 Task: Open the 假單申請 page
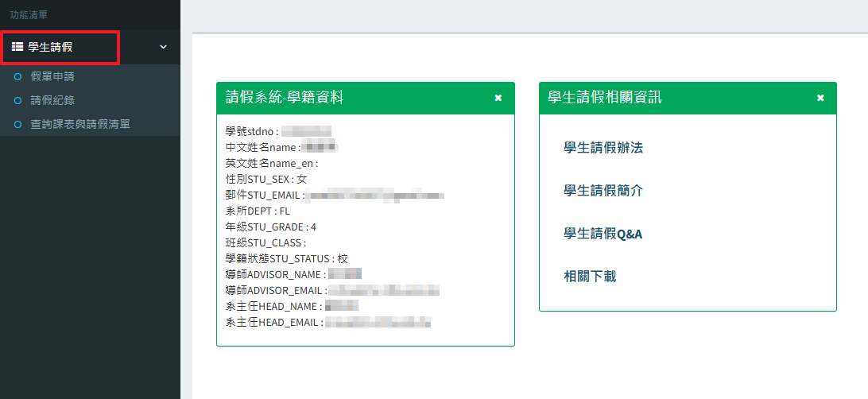tap(52, 77)
